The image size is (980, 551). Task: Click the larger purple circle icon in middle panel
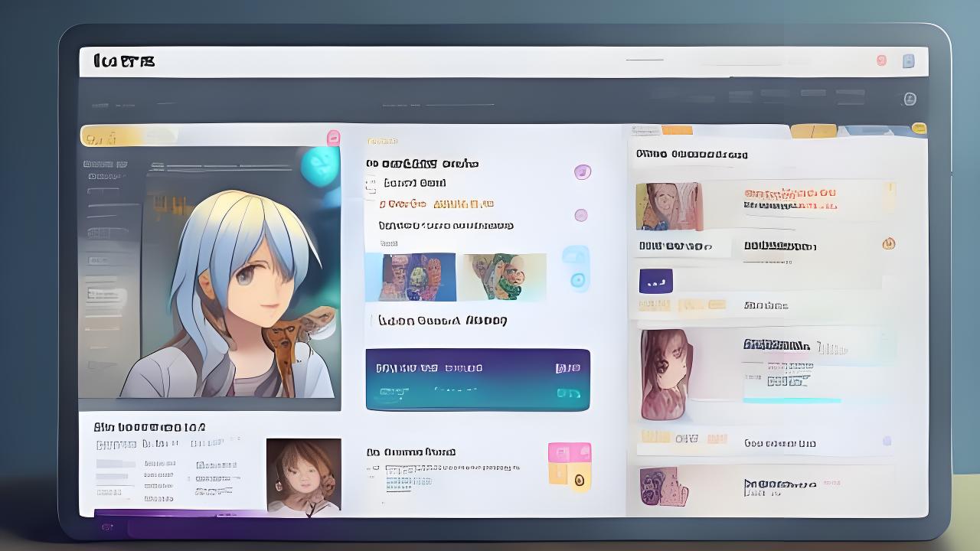pos(583,172)
